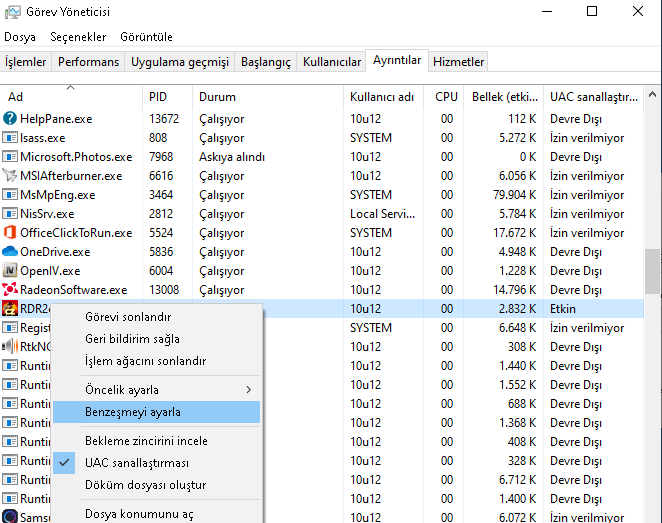Viewport: 662px width, 523px height.
Task: Click the RadeonSoftware.exe red icon
Action: point(10,290)
